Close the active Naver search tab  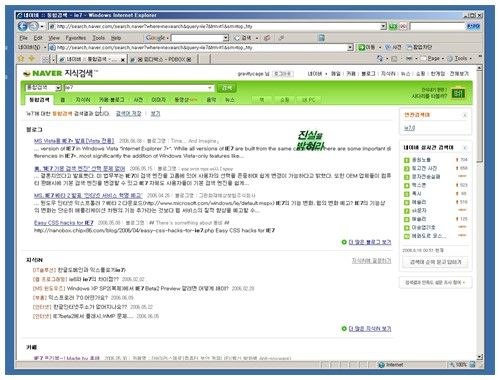pos(123,60)
